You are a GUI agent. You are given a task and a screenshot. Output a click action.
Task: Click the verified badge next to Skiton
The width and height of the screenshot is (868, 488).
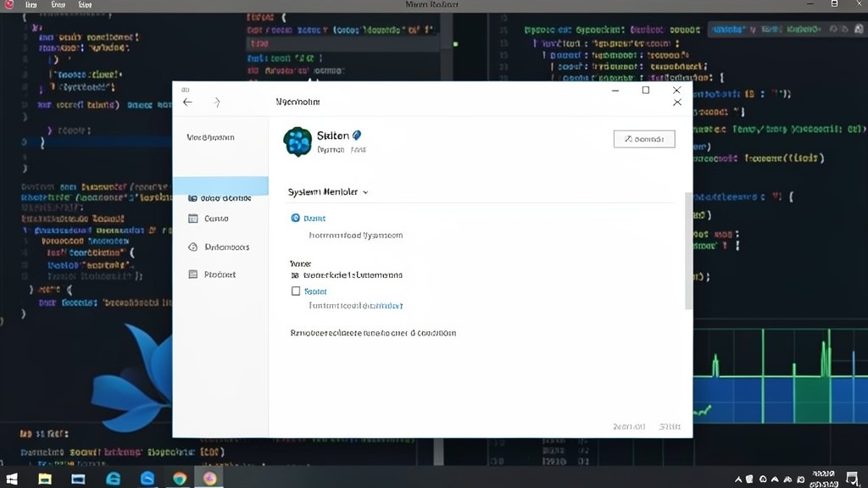click(357, 135)
